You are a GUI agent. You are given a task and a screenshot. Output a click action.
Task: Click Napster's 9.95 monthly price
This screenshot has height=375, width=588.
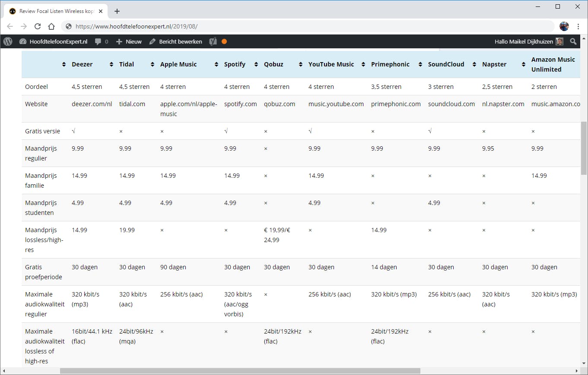488,148
